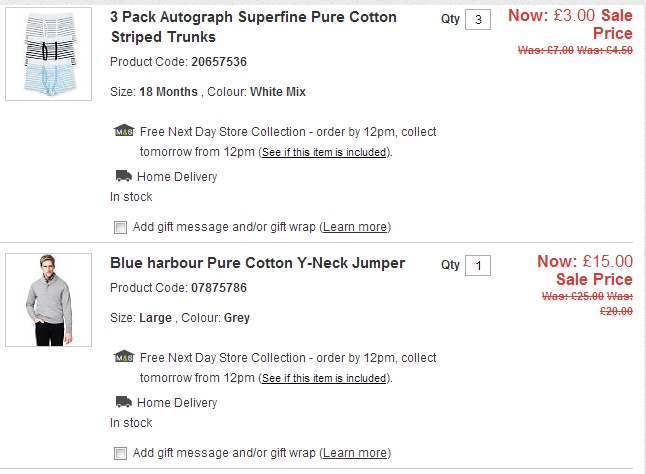Edit quantity field for Striped Trunks
This screenshot has width=646, height=474.
(478, 20)
